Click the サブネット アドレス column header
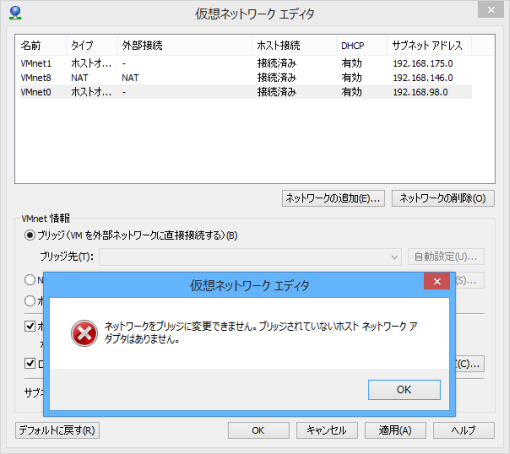The height and width of the screenshot is (454, 510). [429, 45]
